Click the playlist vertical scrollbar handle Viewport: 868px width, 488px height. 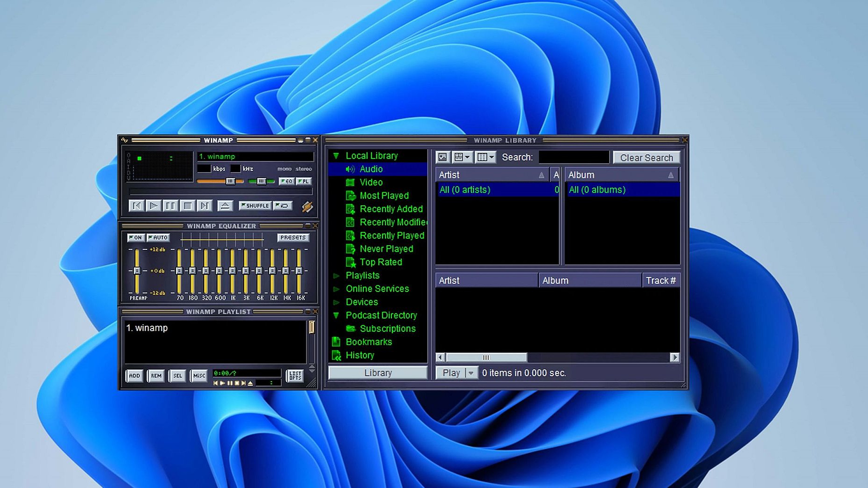point(312,327)
